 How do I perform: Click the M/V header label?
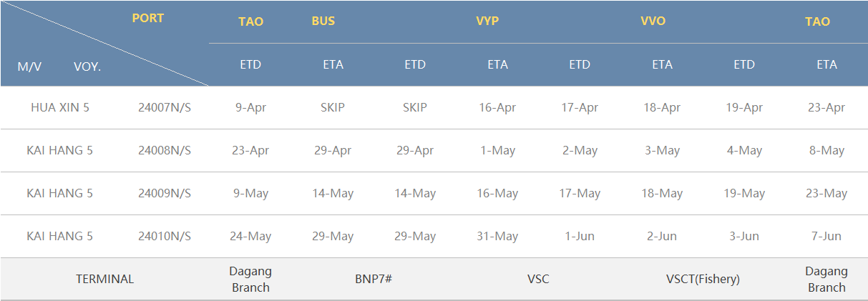29,66
